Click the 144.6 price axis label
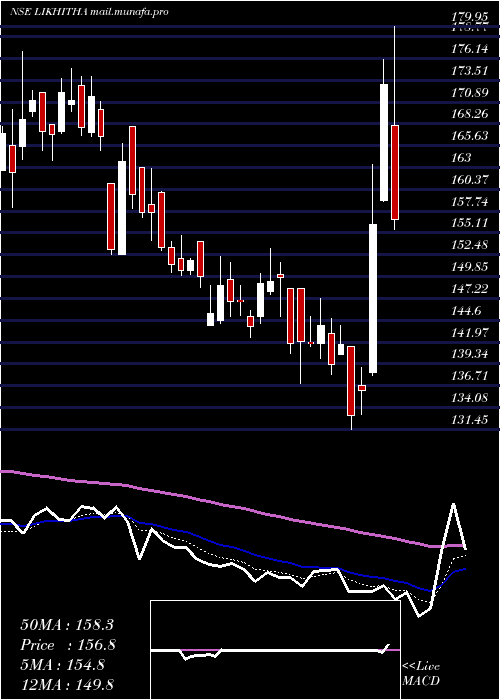Image resolution: width=500 pixels, height=700 pixels. tap(466, 311)
